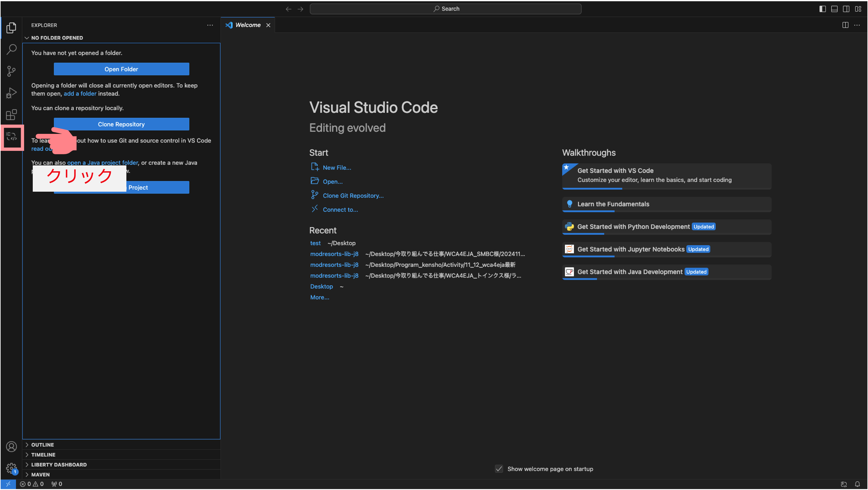Open the Search view in activity bar

pyautogui.click(x=11, y=49)
